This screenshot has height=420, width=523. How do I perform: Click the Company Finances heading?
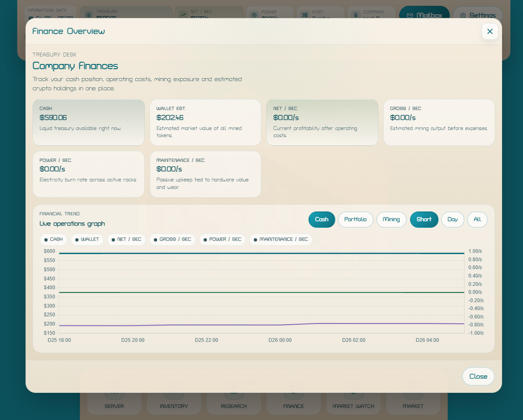(x=75, y=66)
